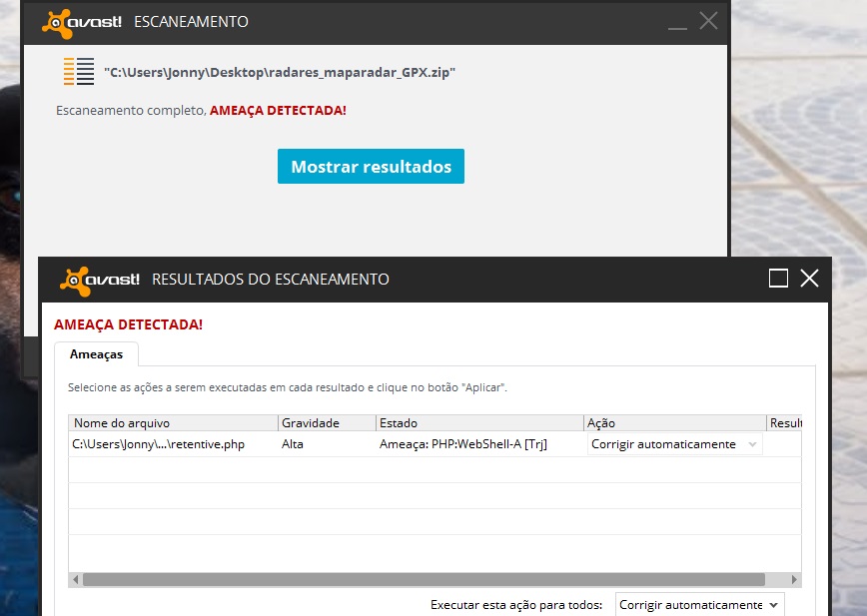
Task: Maximize the Resultados do Escaneamento window
Action: [x=778, y=279]
